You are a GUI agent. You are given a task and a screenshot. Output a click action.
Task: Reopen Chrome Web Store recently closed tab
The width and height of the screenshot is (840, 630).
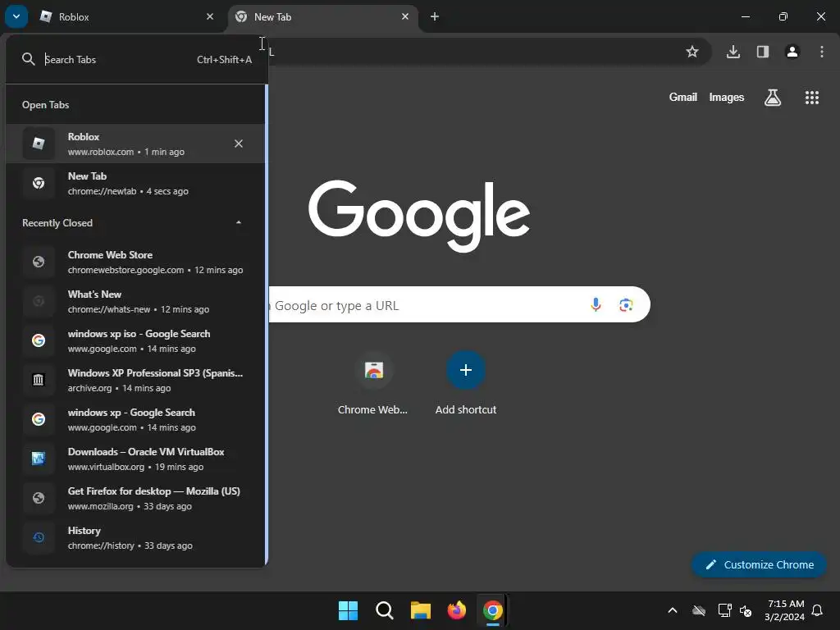(135, 262)
